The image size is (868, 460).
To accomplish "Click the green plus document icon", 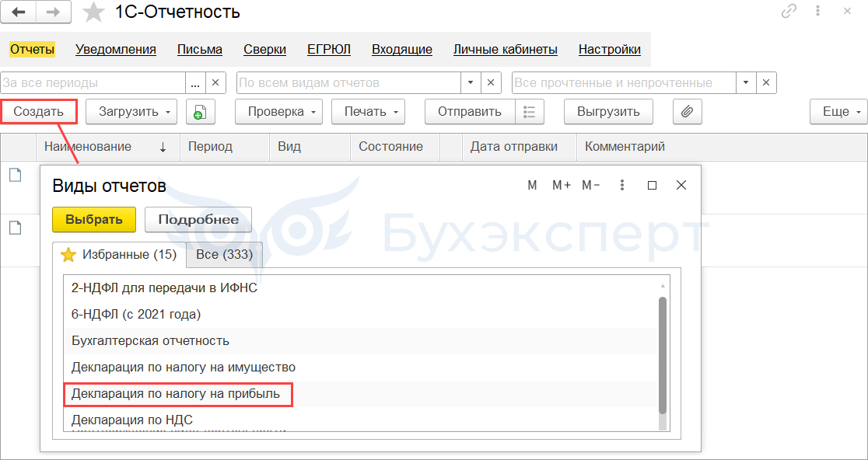I will pos(200,112).
